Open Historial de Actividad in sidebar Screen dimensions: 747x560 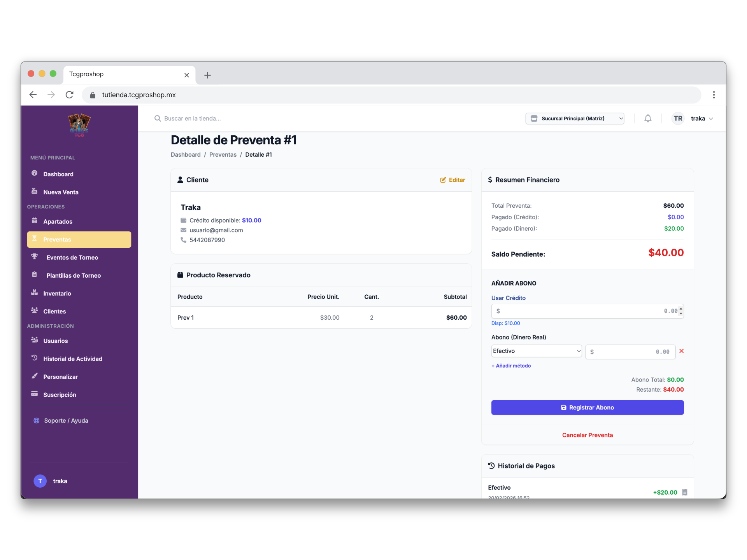coord(73,359)
